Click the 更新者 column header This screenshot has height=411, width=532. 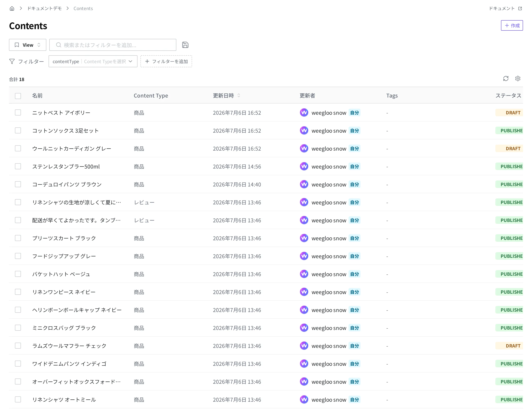(307, 95)
